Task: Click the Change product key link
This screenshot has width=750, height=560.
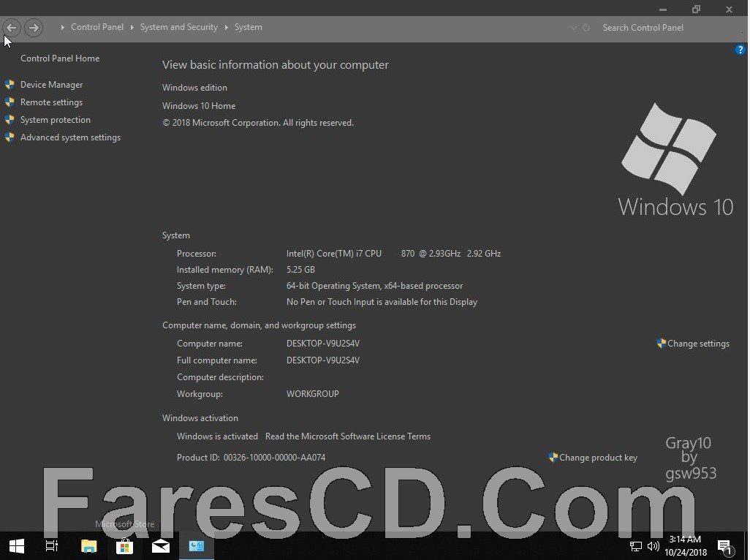Action: coord(599,458)
